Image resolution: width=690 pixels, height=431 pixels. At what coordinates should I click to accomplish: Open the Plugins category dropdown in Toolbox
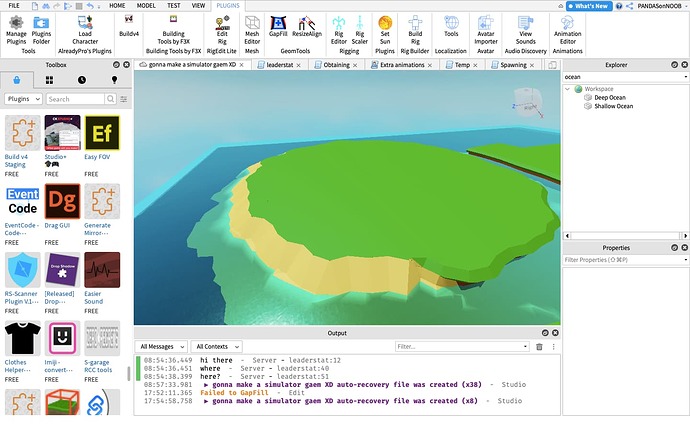[x=23, y=99]
